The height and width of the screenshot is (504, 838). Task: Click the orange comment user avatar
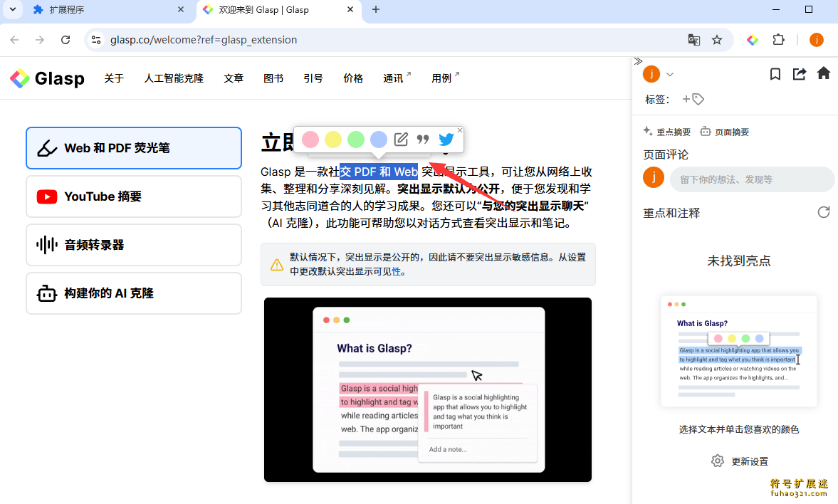click(653, 177)
